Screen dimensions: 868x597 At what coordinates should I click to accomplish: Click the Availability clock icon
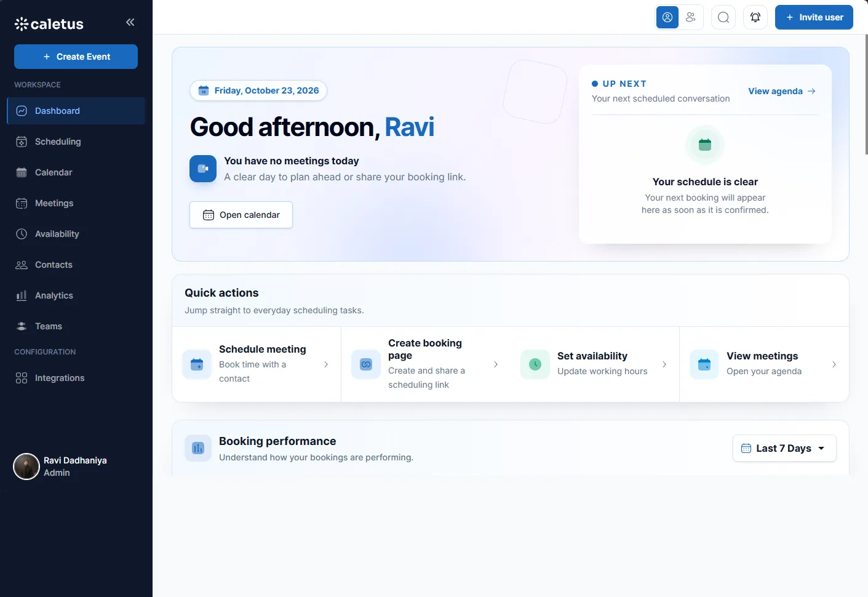[x=22, y=234]
